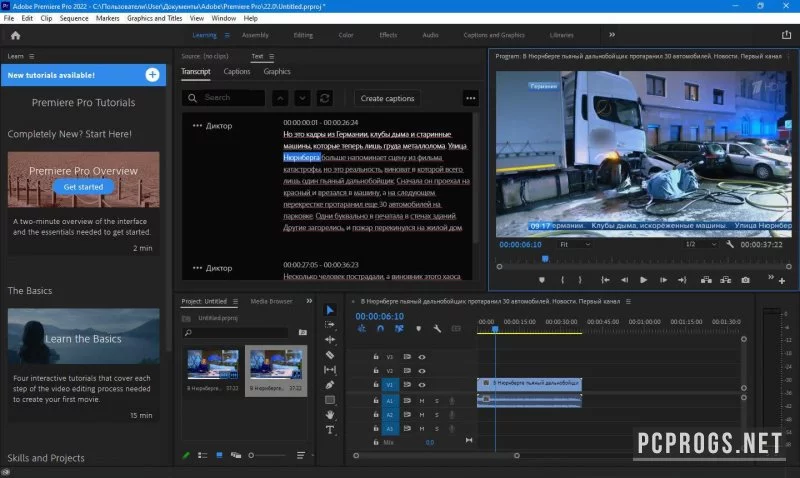Screen dimensions: 800x478
Task: Click the Program monitor playhead scrubber
Action: (545, 259)
